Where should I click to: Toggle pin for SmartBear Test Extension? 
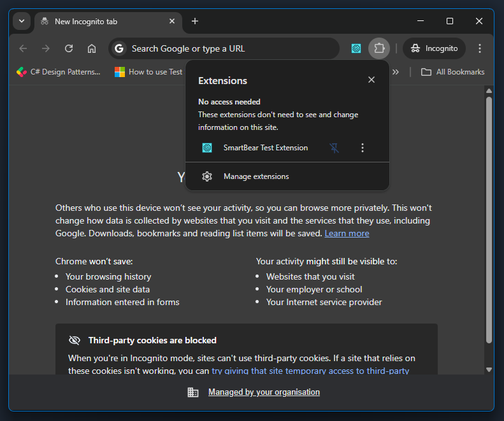point(335,148)
